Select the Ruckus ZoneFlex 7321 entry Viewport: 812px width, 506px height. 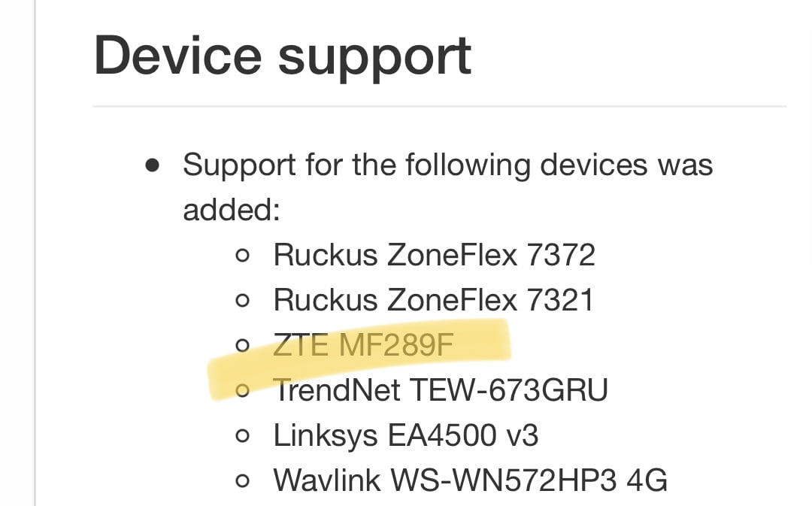[433, 301]
